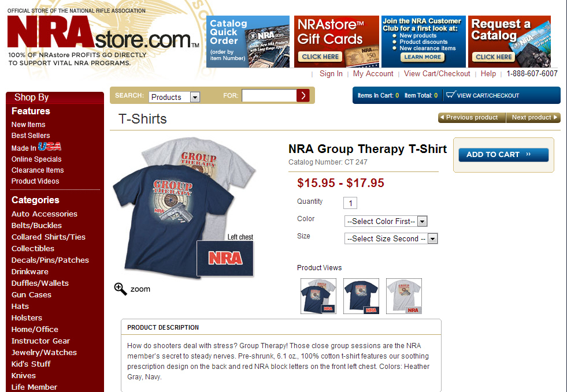This screenshot has width=567, height=392.
Task: Open the Catalog Quick Order banner
Action: point(248,42)
